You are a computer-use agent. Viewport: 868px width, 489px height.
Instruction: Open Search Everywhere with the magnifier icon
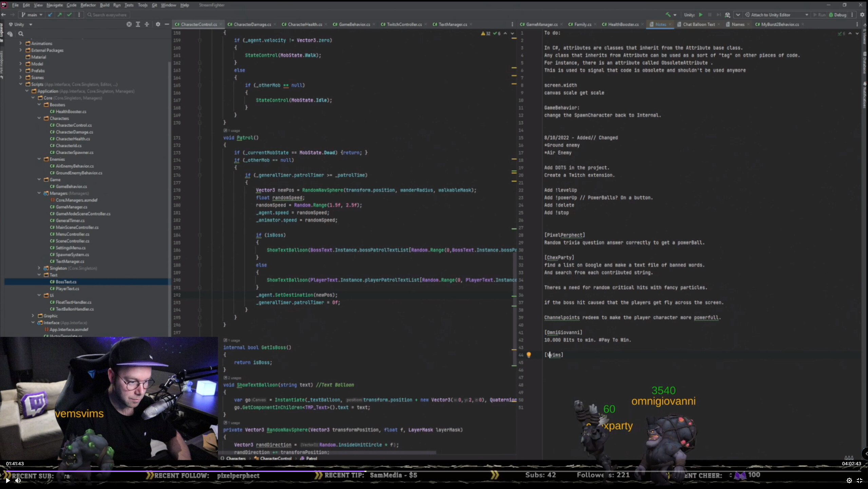click(89, 15)
